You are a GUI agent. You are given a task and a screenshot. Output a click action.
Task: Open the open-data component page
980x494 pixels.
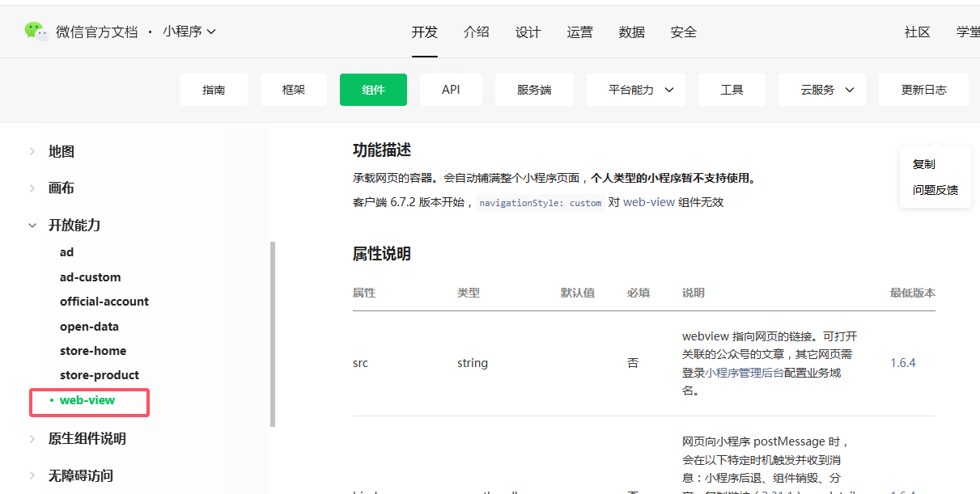(89, 327)
